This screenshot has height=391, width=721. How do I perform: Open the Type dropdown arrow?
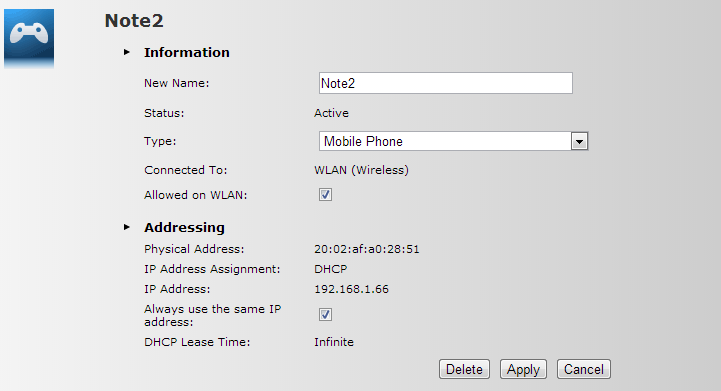point(579,142)
